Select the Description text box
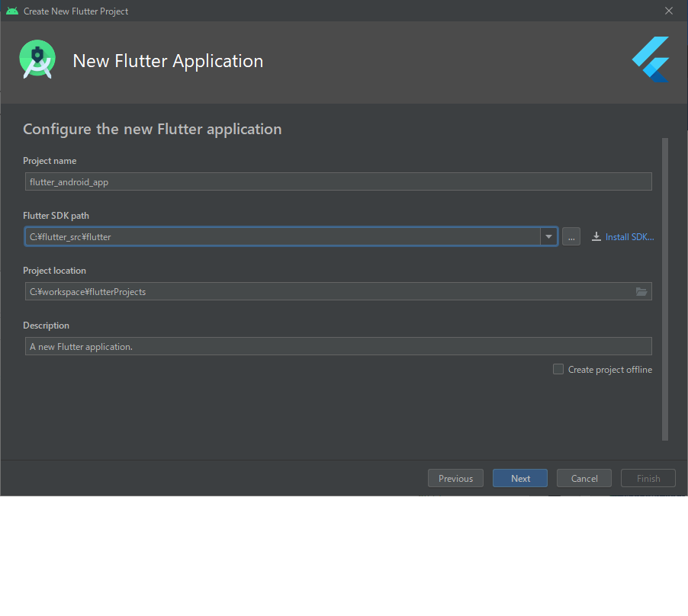Viewport: 688px width, 616px height. pos(339,346)
